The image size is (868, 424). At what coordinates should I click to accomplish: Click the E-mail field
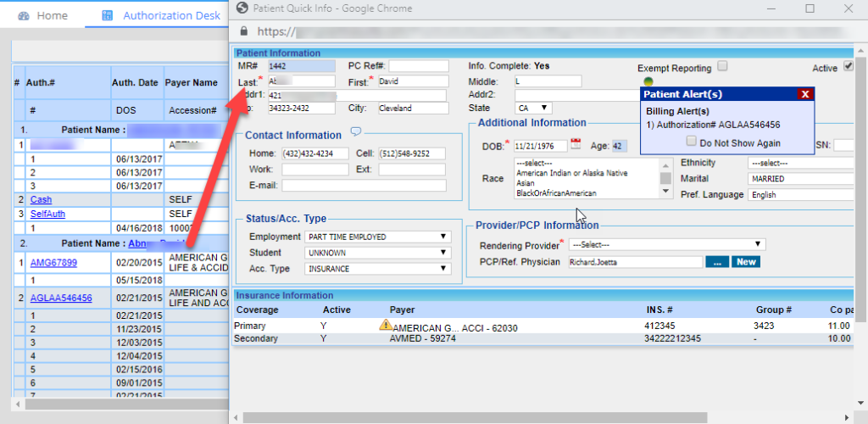tap(364, 186)
